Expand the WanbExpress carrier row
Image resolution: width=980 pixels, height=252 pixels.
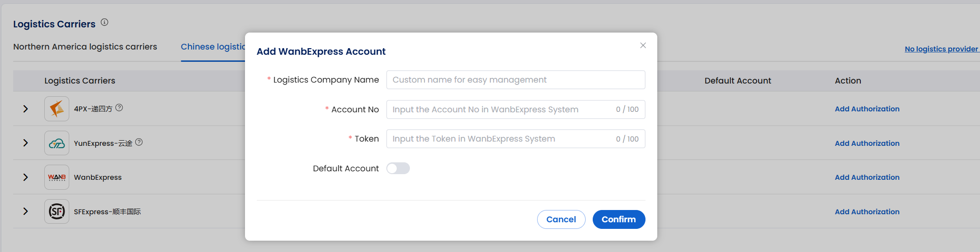pos(25,177)
